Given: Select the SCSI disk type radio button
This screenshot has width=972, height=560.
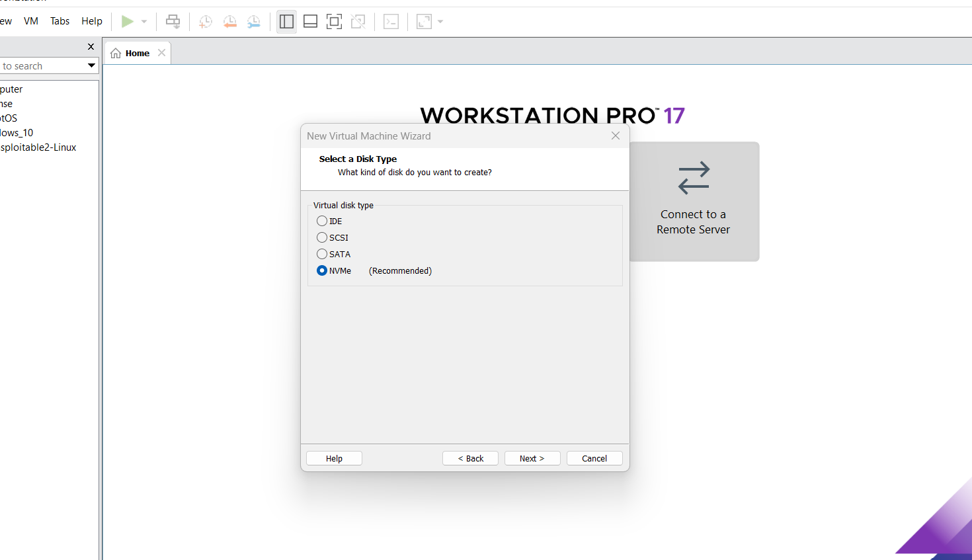Looking at the screenshot, I should [322, 237].
